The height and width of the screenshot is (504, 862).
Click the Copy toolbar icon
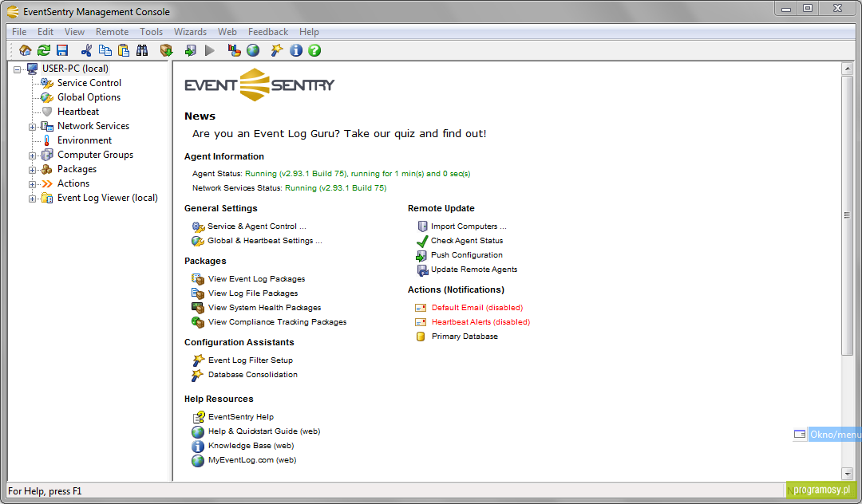point(105,50)
